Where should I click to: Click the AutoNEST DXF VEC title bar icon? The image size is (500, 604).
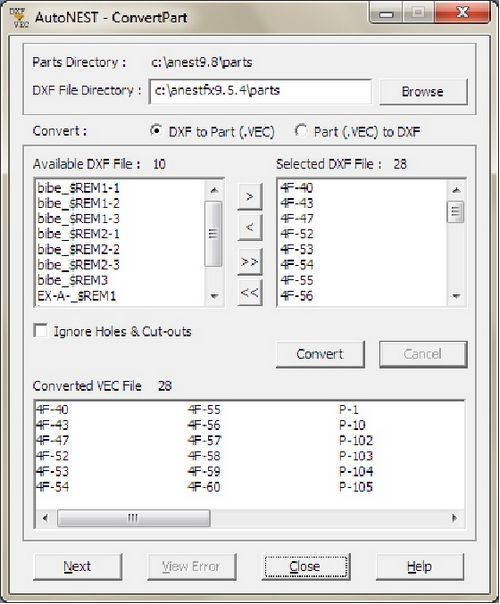tap(19, 17)
